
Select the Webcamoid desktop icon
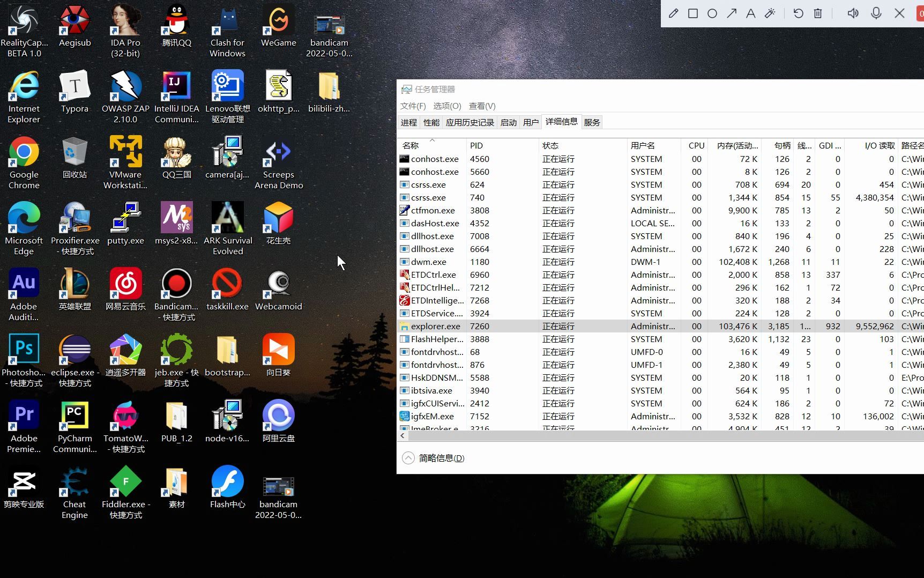(x=278, y=290)
